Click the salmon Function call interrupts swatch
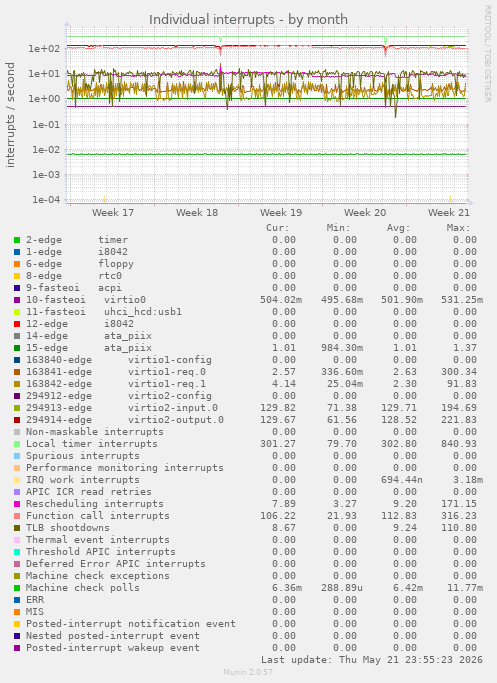Image resolution: width=497 pixels, height=683 pixels. tap(17, 516)
